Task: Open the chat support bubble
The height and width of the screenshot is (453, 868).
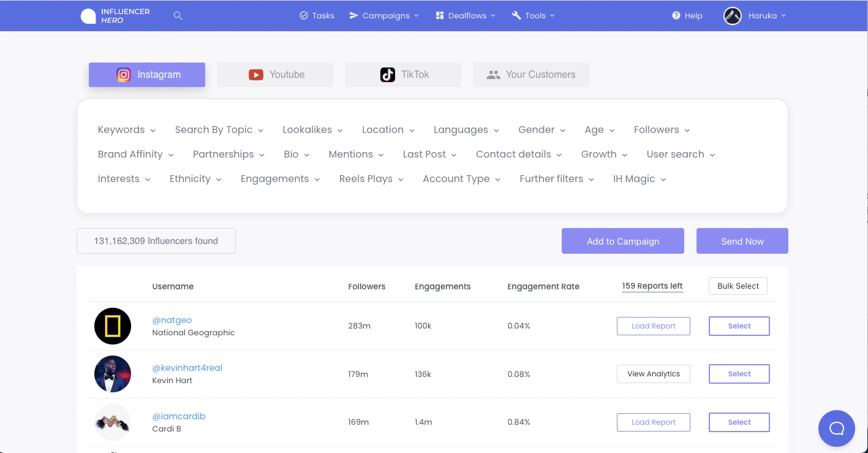Action: point(836,428)
